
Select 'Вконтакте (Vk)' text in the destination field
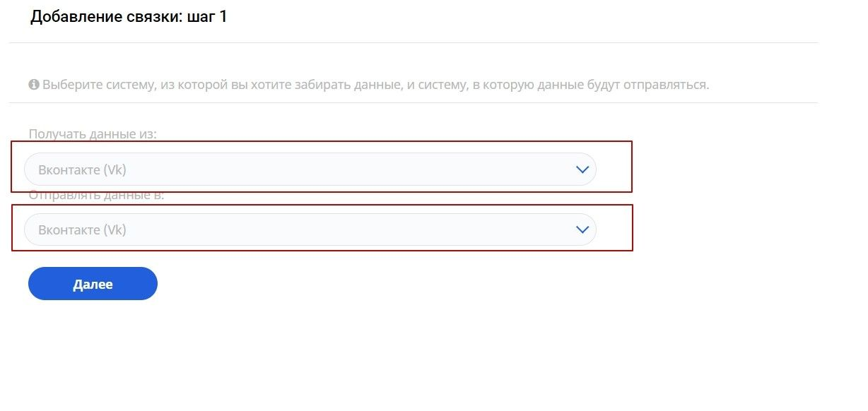(x=82, y=230)
